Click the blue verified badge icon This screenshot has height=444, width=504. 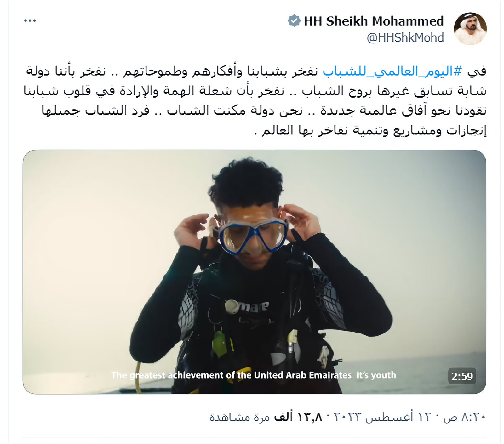click(x=294, y=21)
